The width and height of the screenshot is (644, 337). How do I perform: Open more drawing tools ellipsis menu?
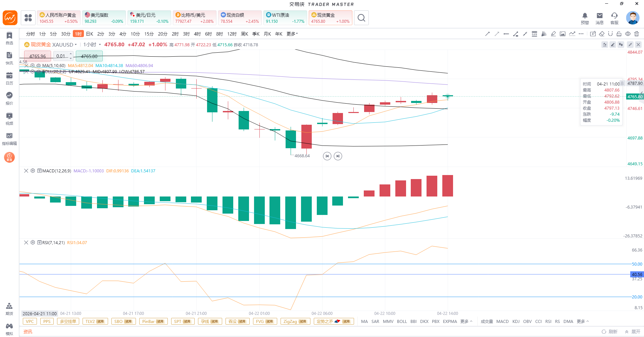(581, 34)
